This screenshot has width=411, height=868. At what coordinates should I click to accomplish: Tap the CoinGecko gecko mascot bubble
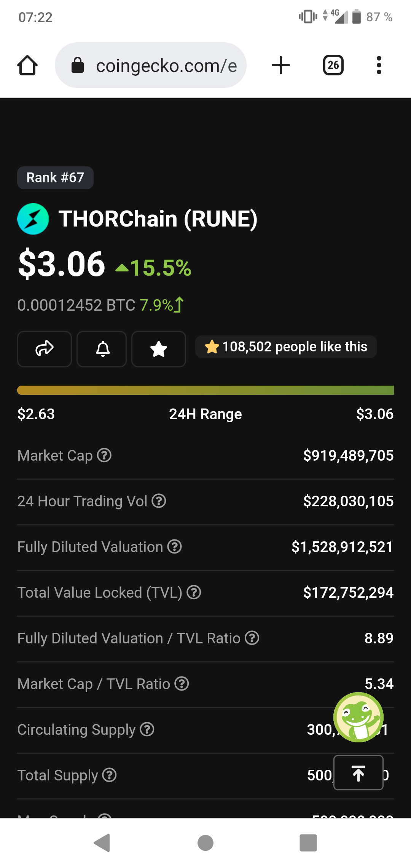358,717
